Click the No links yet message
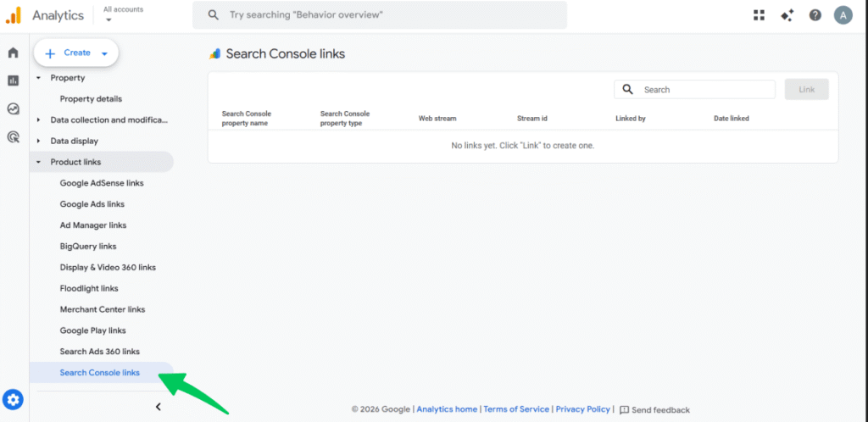 coord(522,146)
